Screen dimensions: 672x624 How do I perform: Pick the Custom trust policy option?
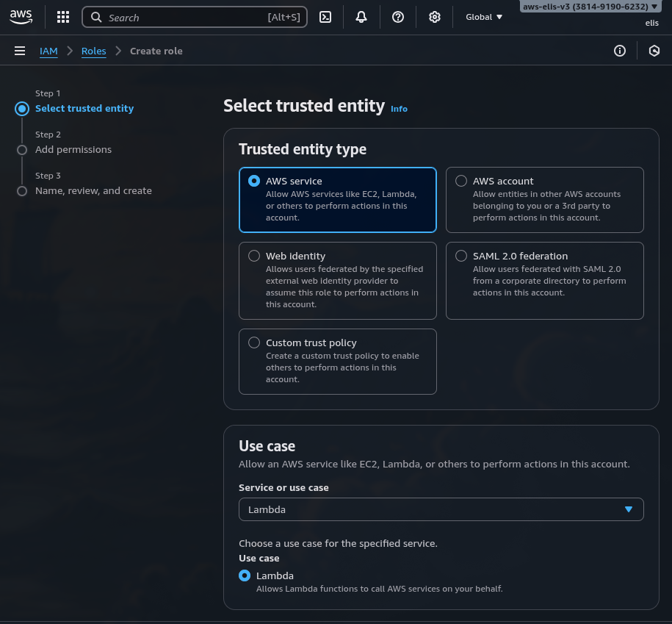254,343
